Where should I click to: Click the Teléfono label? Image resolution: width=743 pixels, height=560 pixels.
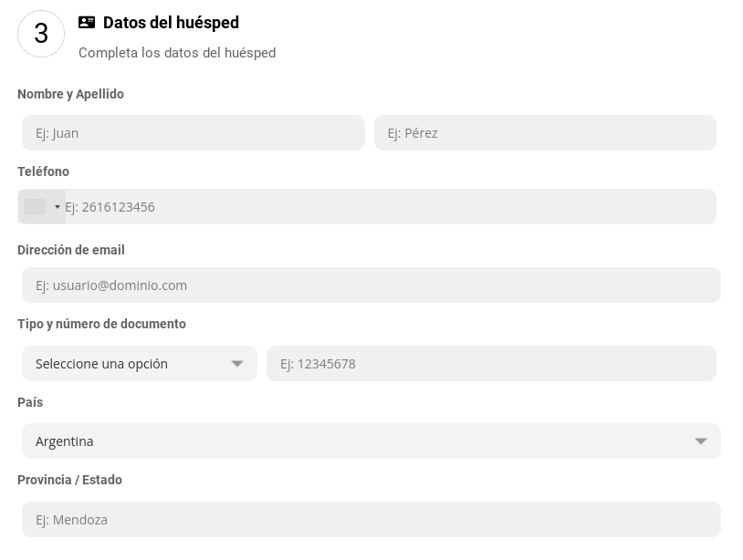(x=43, y=171)
